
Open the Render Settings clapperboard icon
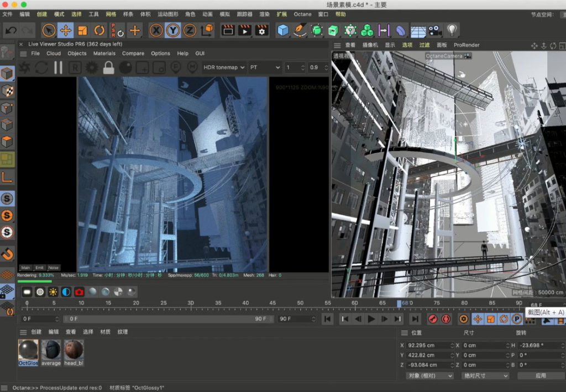tap(261, 30)
